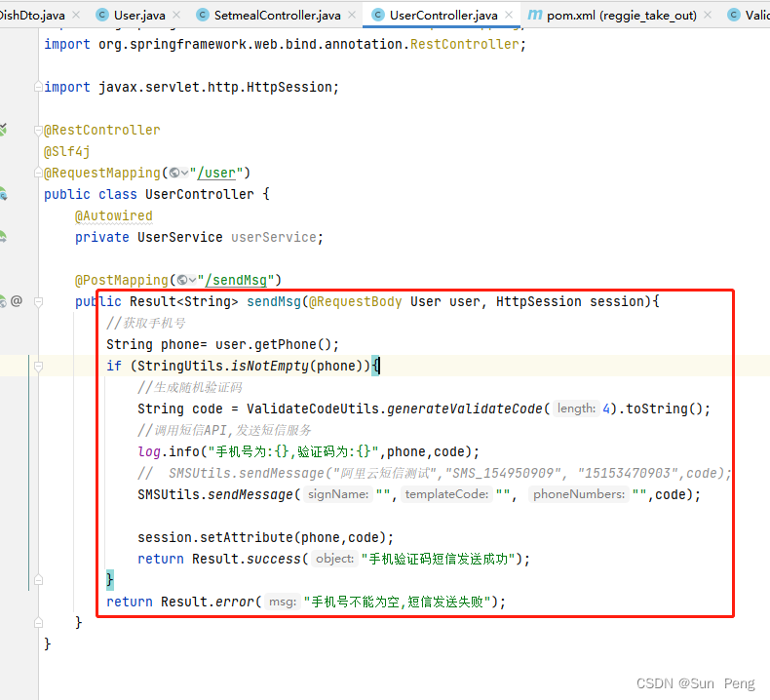Click the userService field name
The width and height of the screenshot is (770, 700).
[x=274, y=237]
